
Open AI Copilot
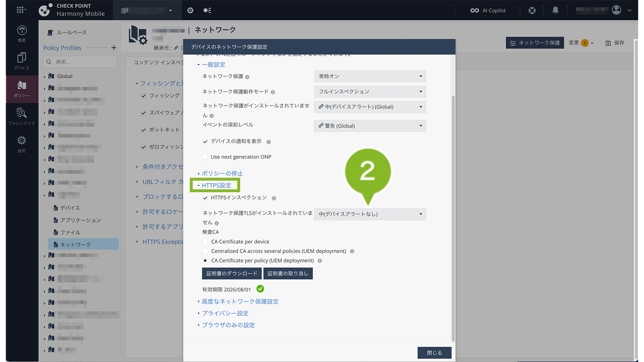coord(488,10)
